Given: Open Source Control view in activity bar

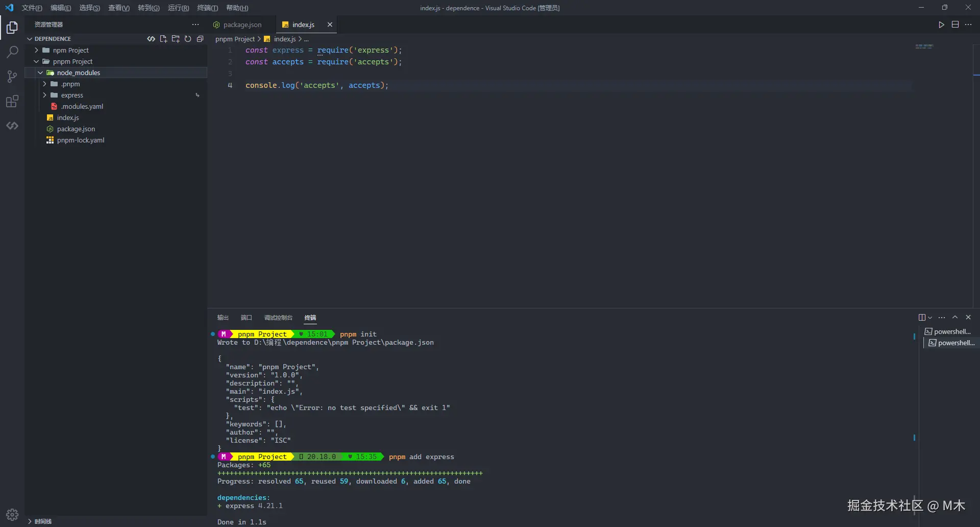Looking at the screenshot, I should coord(12,77).
